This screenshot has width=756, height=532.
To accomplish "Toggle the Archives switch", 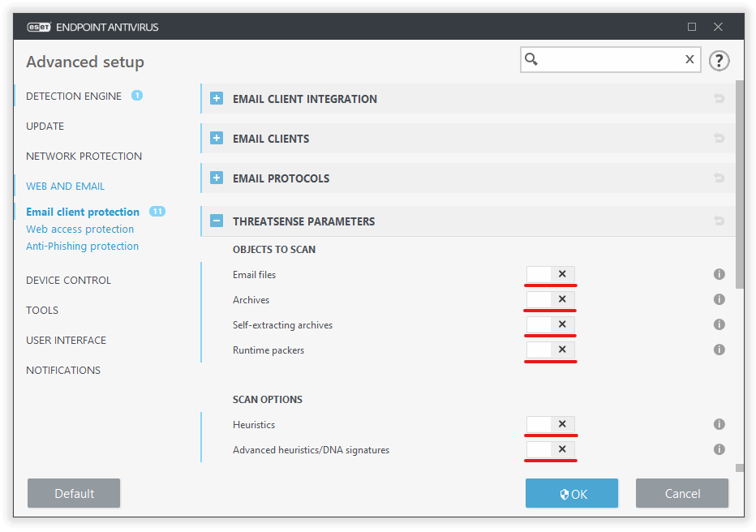I will pos(550,299).
